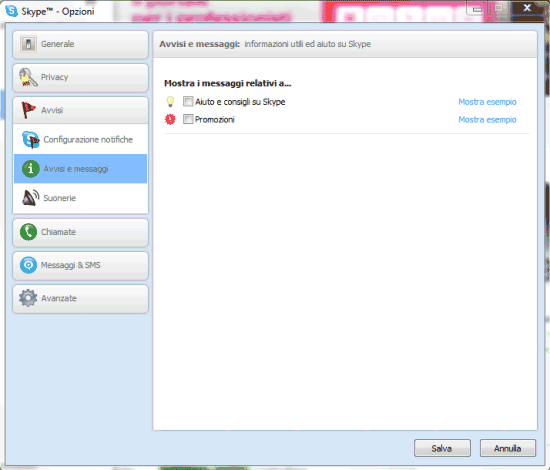The image size is (550, 470).
Task: Click the Annulla button
Action: (508, 448)
